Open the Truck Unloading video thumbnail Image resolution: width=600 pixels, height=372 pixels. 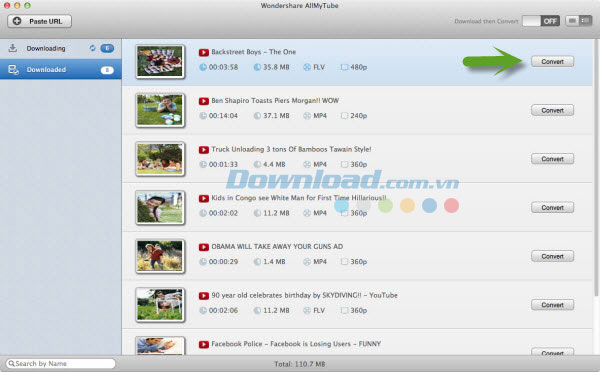(160, 159)
